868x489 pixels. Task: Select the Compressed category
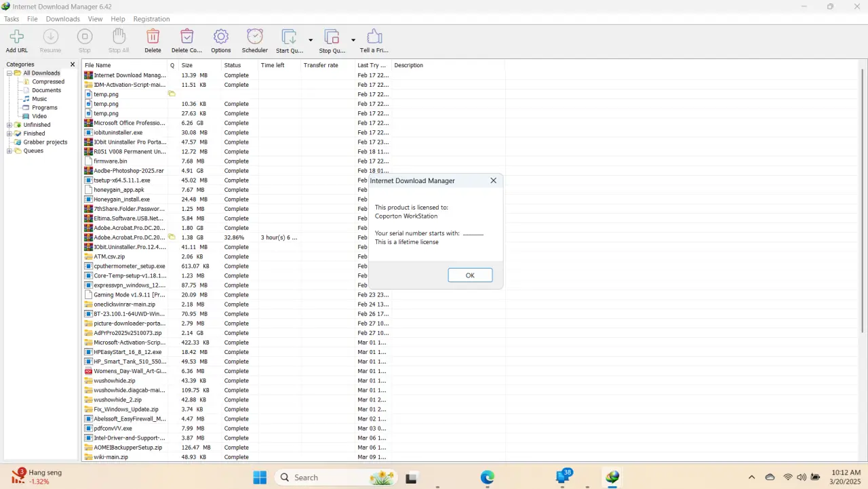(x=48, y=81)
